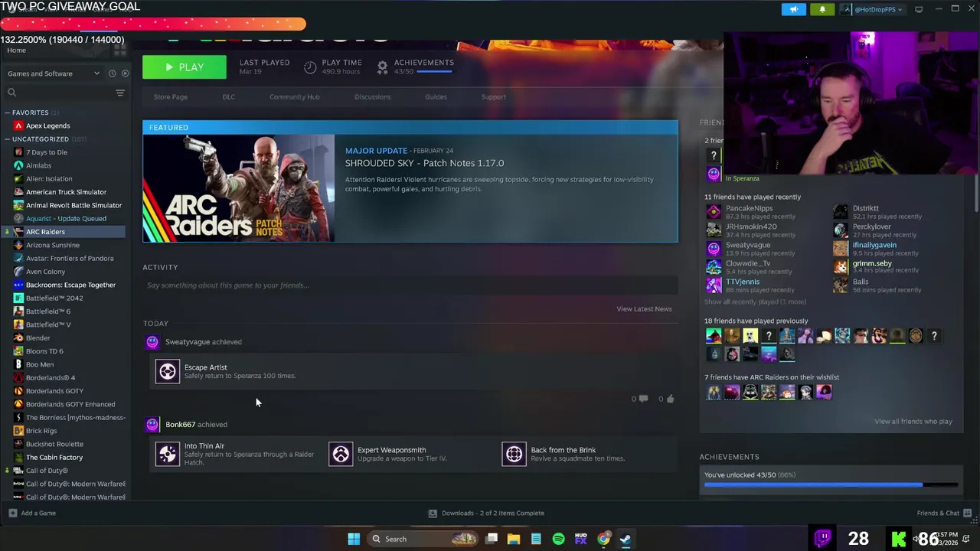Click the Alien: Isolation game icon
This screenshot has height=551, width=980.
point(18,179)
